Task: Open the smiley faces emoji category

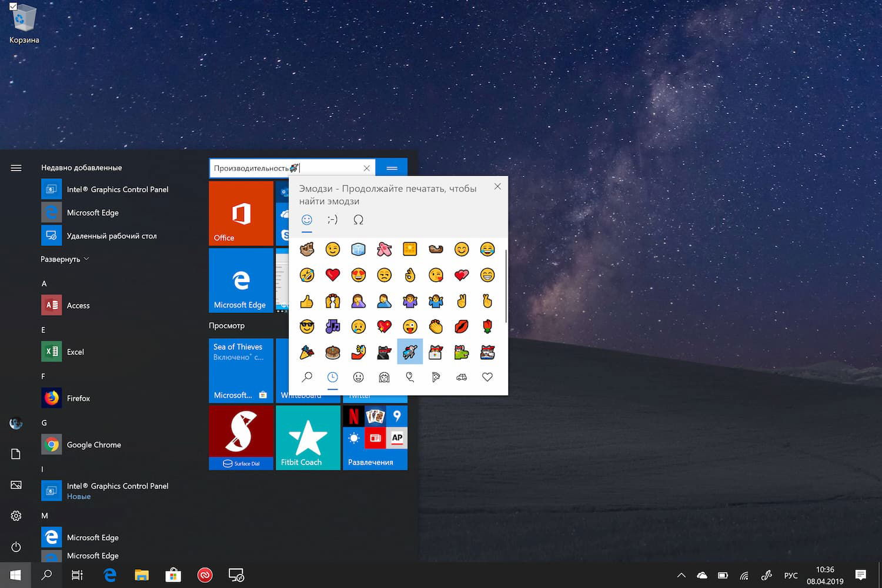Action: click(358, 377)
